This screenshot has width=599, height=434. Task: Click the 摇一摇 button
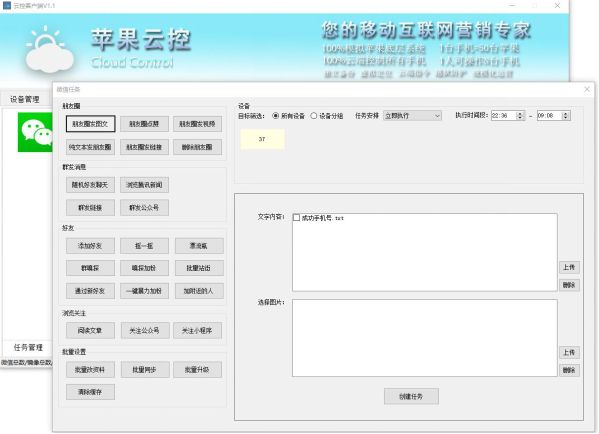(144, 246)
